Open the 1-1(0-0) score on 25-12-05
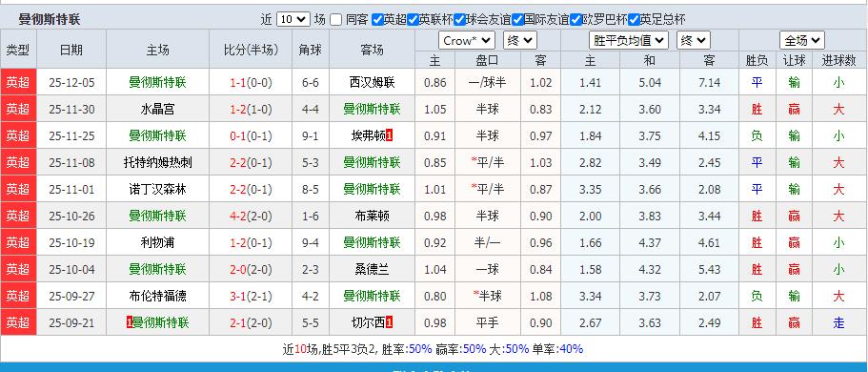868x372 pixels. pyautogui.click(x=251, y=83)
